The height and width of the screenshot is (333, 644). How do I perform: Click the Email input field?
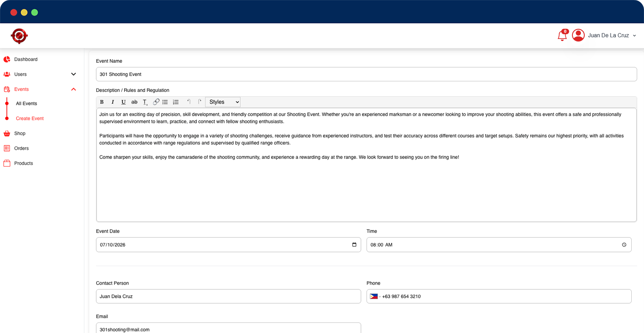[x=228, y=328]
